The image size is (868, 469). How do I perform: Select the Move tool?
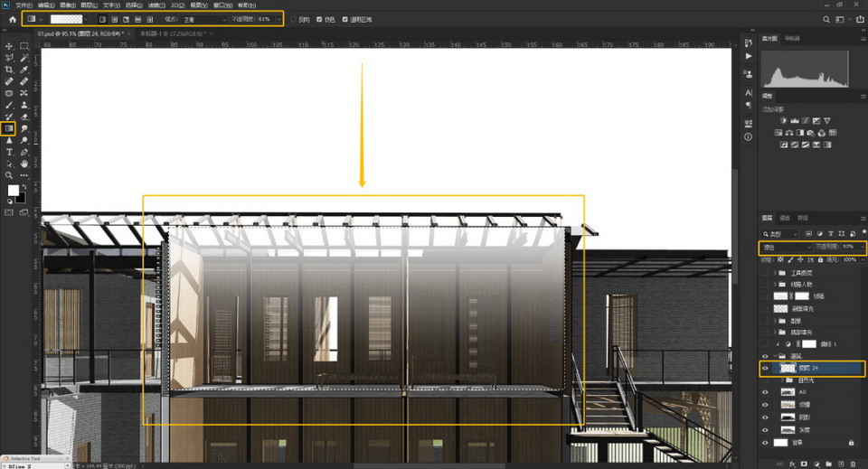pyautogui.click(x=10, y=46)
